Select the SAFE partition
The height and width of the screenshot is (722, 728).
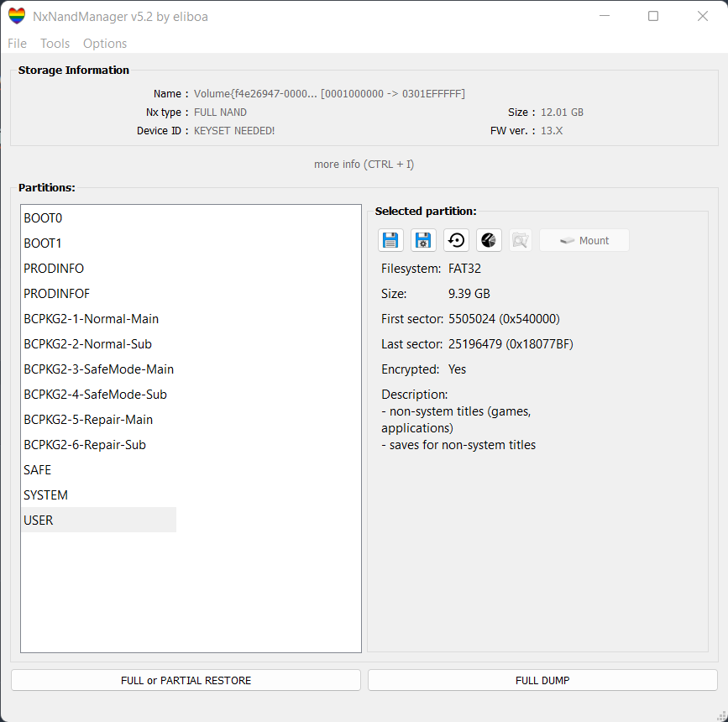(x=99, y=470)
